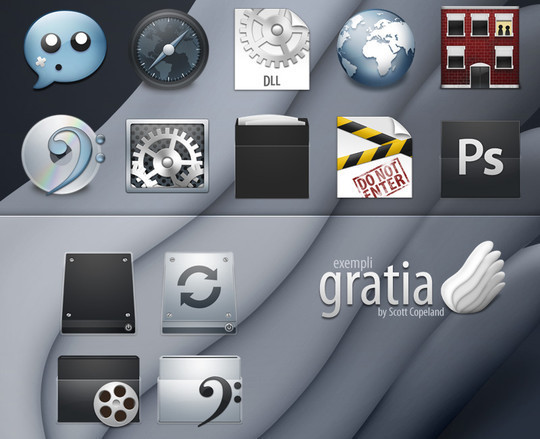540x439 pixels.
Task: Click the 'by Scott Copeland' credit
Action: click(411, 312)
